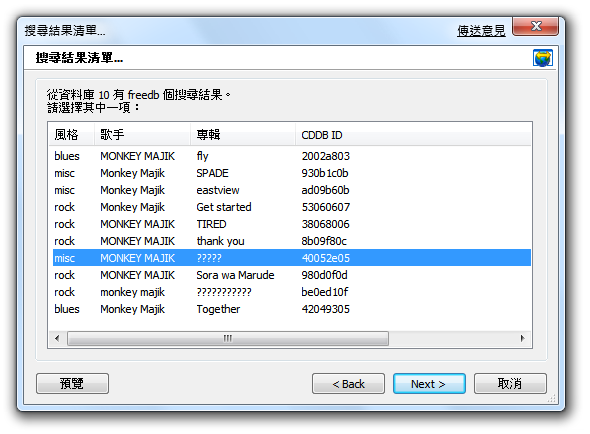Select the album row 'SPADE'
The height and width of the screenshot is (434, 590).
[x=292, y=173]
